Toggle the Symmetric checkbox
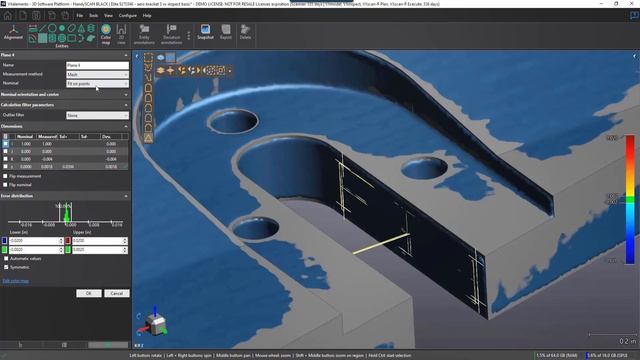Viewport: 640px width, 360px height. click(6, 267)
